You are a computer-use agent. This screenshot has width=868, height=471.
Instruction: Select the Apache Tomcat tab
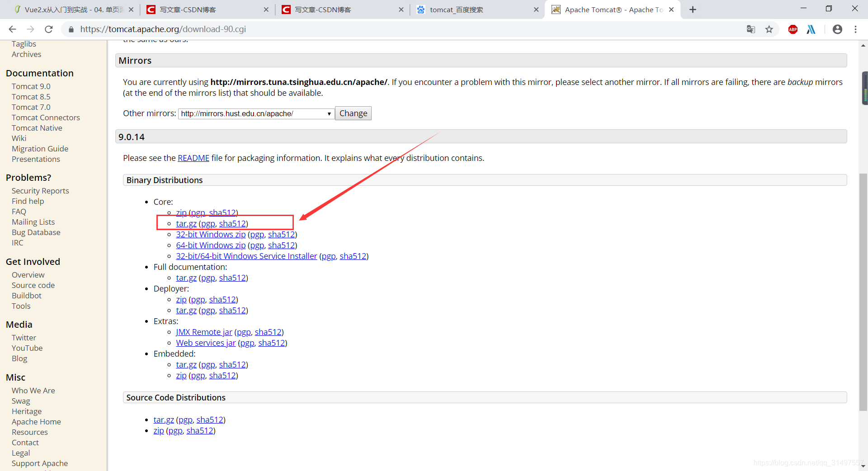tap(612, 9)
